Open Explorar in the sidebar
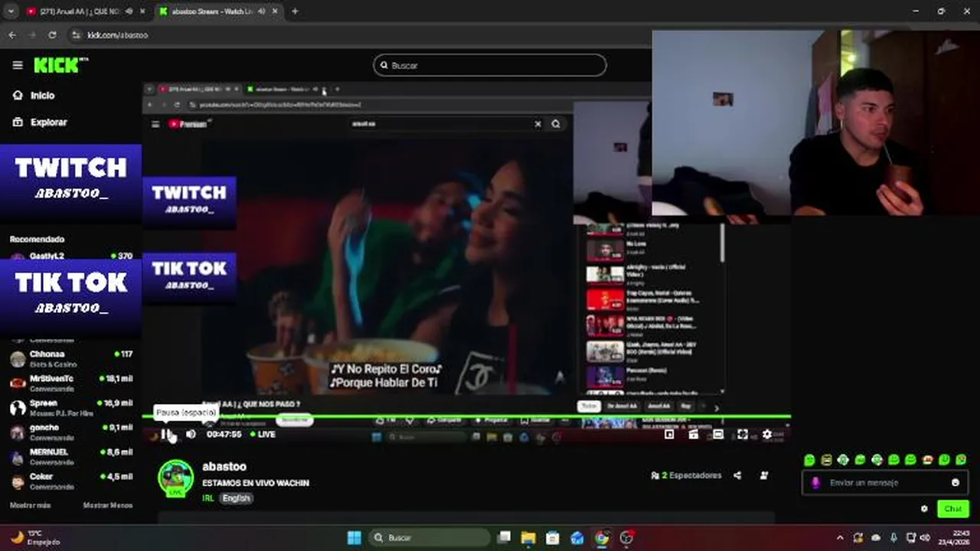 (x=41, y=122)
